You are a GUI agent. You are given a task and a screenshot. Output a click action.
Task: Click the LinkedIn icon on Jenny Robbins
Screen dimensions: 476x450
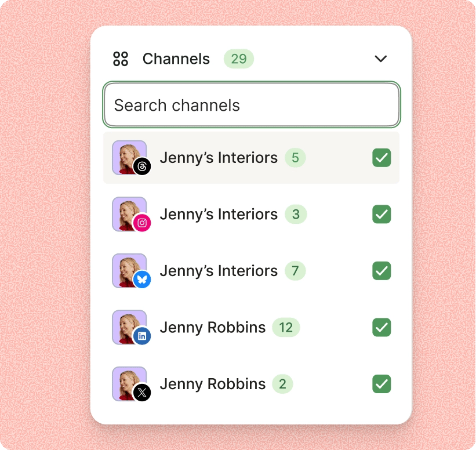click(x=141, y=336)
